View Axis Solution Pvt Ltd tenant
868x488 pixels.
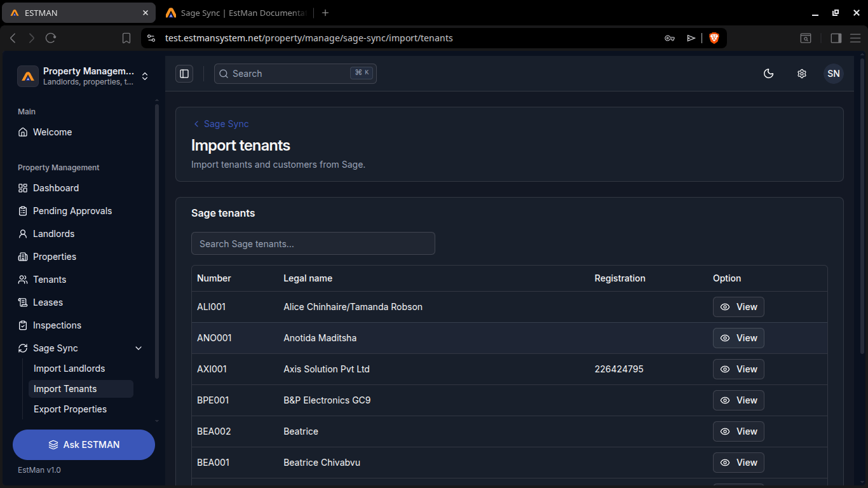pyautogui.click(x=738, y=369)
